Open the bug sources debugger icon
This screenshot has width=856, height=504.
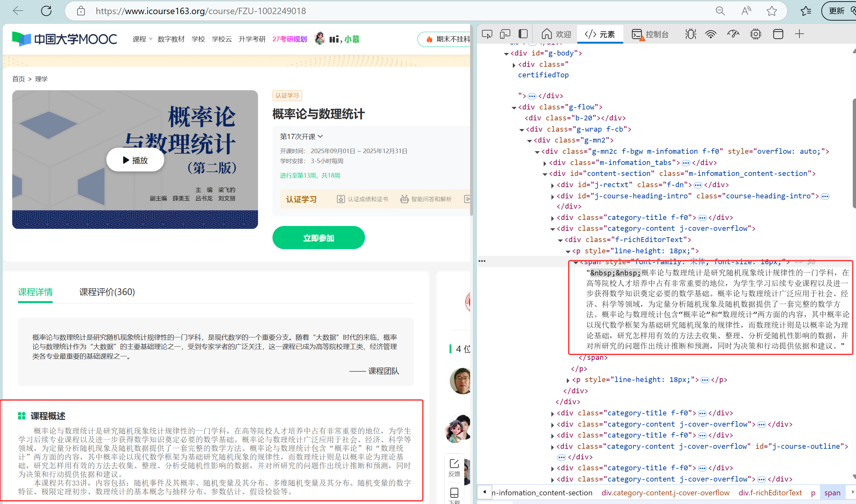pyautogui.click(x=691, y=34)
